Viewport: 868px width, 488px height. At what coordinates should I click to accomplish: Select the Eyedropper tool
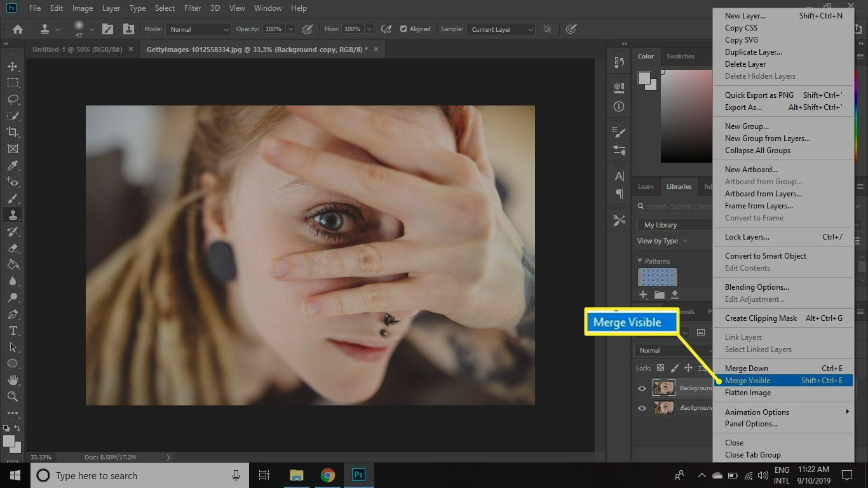tap(13, 165)
